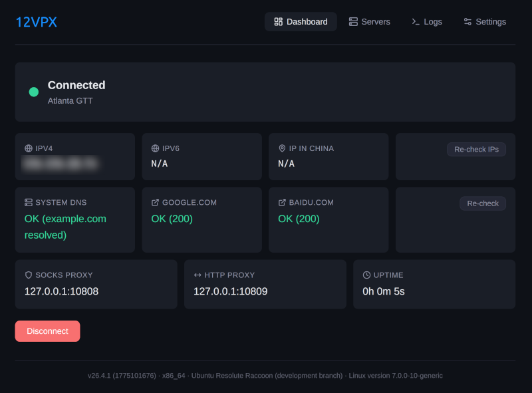Click the shield icon next to SOCKS Proxy
The image size is (532, 393).
coord(29,275)
